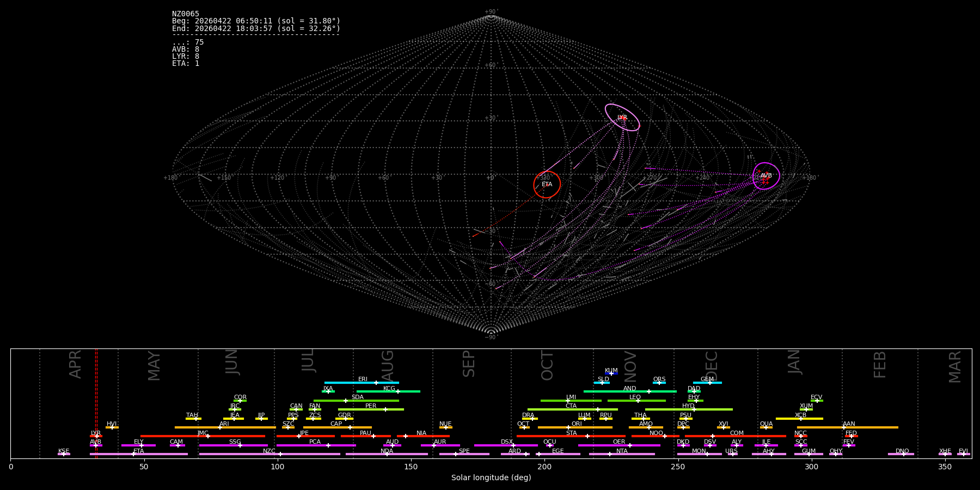Select the DSX shower bar
This screenshot has height=490, width=980.
point(506,445)
